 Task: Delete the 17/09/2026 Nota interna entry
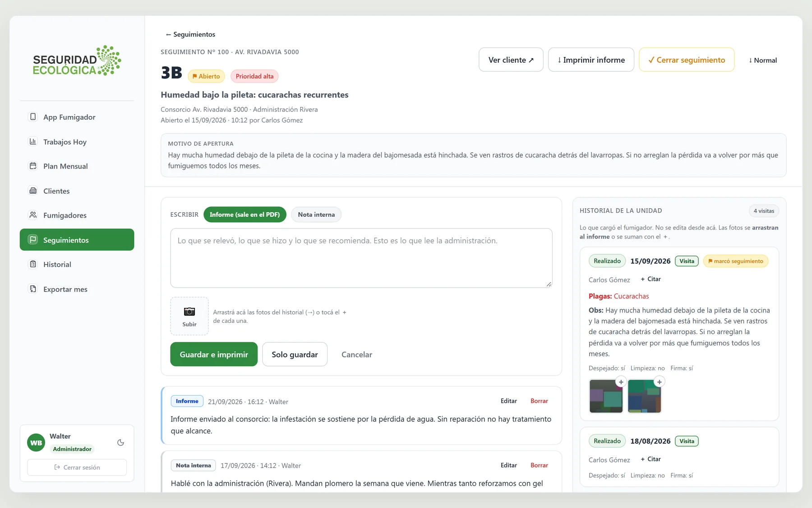point(539,465)
